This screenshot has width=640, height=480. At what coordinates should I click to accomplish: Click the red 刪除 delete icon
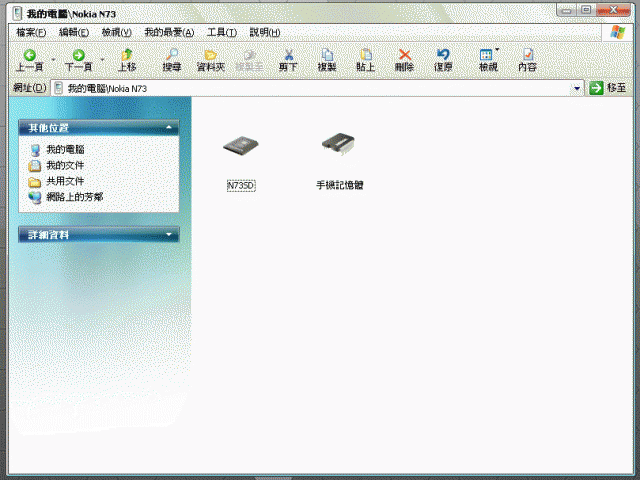click(x=404, y=55)
